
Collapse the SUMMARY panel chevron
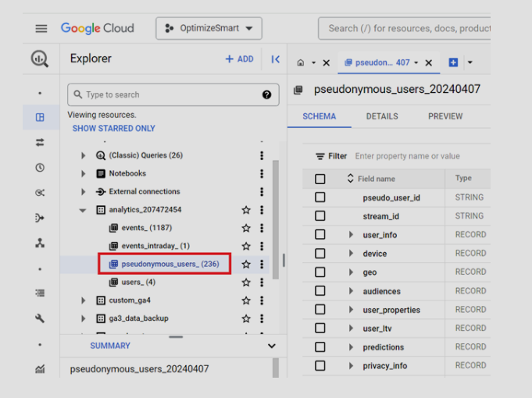[271, 346]
